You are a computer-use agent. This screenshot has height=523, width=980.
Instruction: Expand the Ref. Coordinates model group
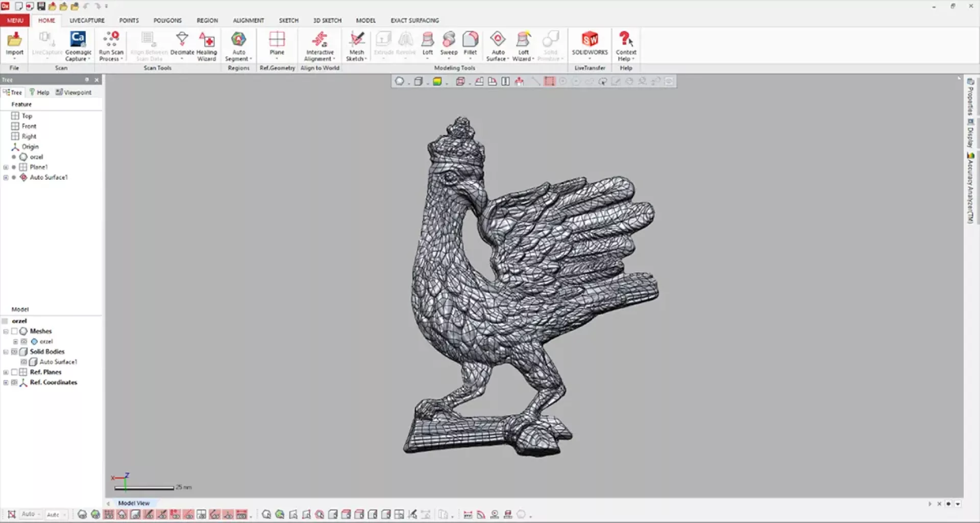coord(6,383)
